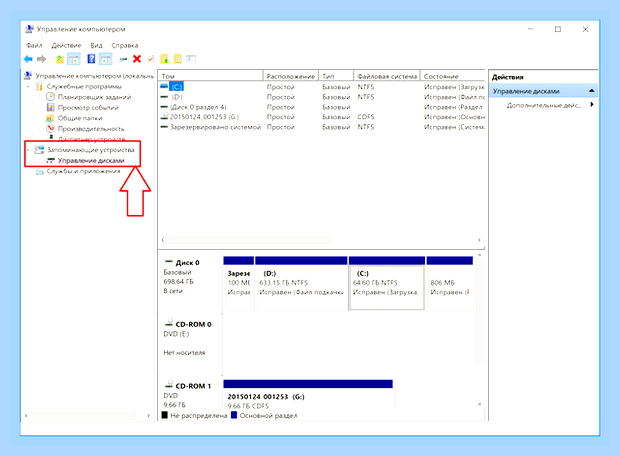Click the CD drive icon of the 20150124_001253 (G:) row
The height and width of the screenshot is (456, 620).
click(164, 117)
